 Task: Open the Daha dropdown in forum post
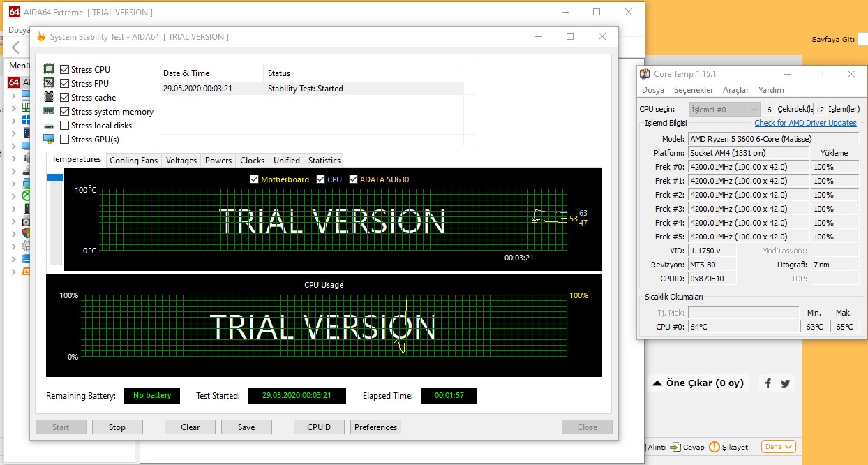pos(779,447)
